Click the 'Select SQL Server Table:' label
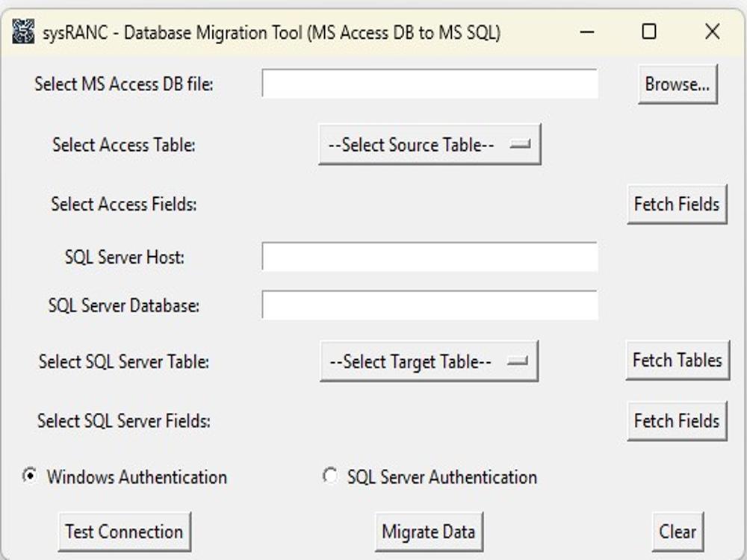 click(124, 362)
